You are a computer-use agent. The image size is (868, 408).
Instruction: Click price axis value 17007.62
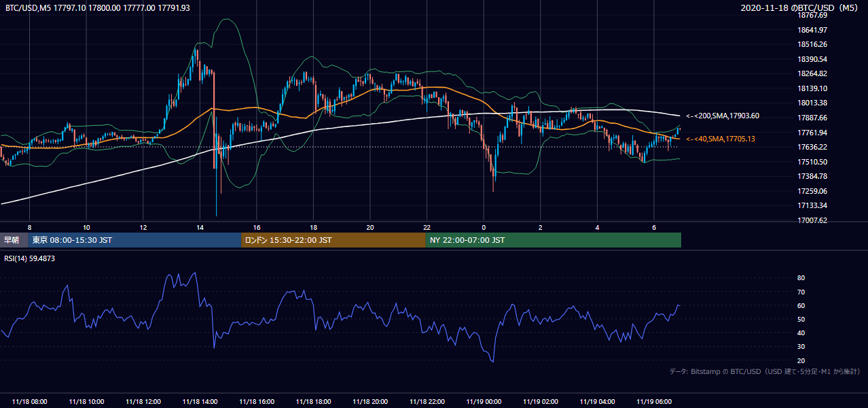[812, 220]
